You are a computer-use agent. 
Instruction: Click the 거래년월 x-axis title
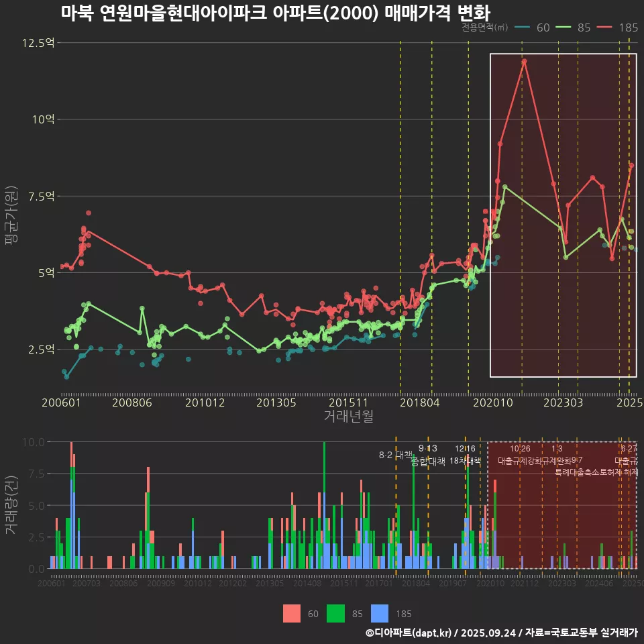coord(348,417)
